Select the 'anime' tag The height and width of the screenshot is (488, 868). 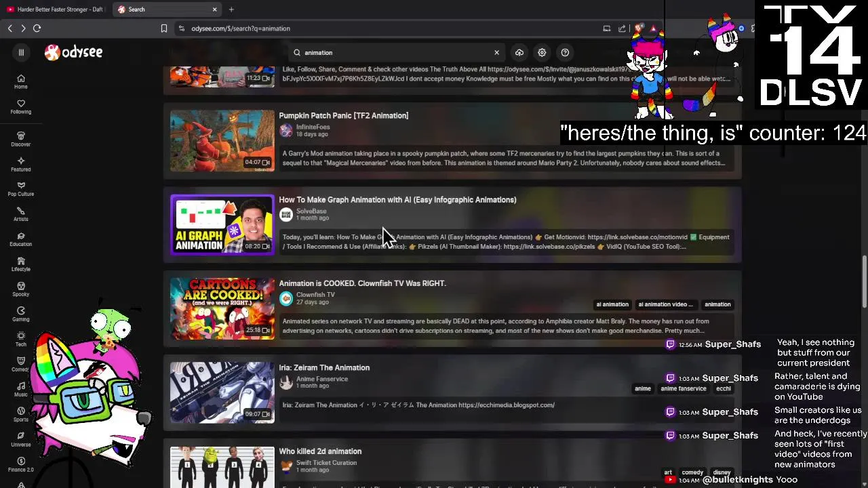(643, 388)
